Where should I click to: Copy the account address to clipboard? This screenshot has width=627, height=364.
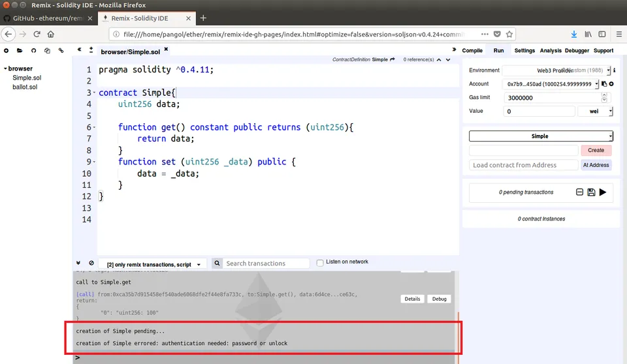coord(604,84)
